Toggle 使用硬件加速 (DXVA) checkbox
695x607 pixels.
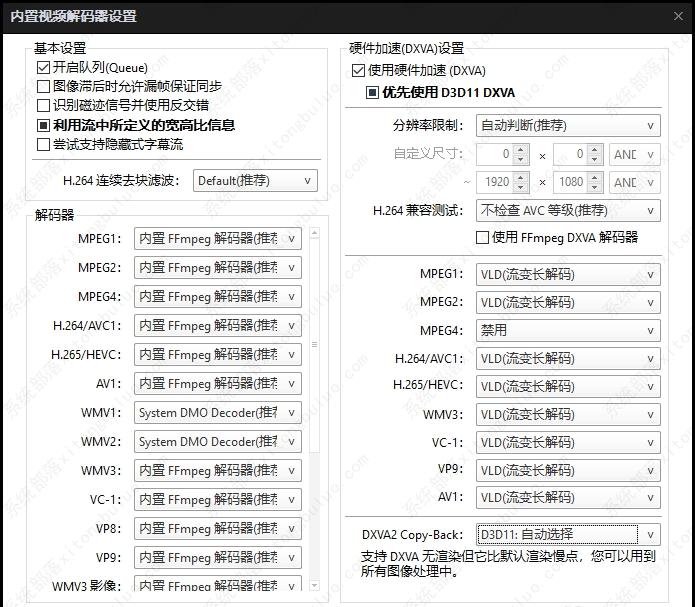[x=359, y=71]
